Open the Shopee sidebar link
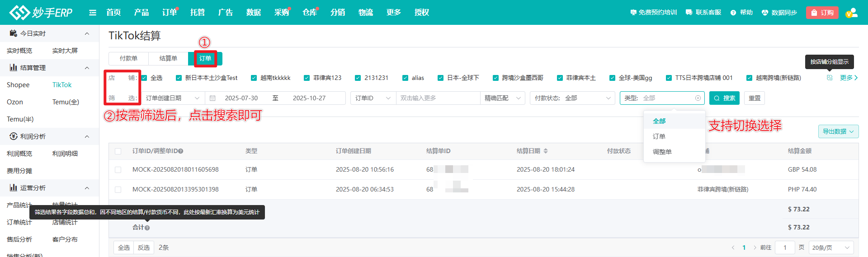 18,85
